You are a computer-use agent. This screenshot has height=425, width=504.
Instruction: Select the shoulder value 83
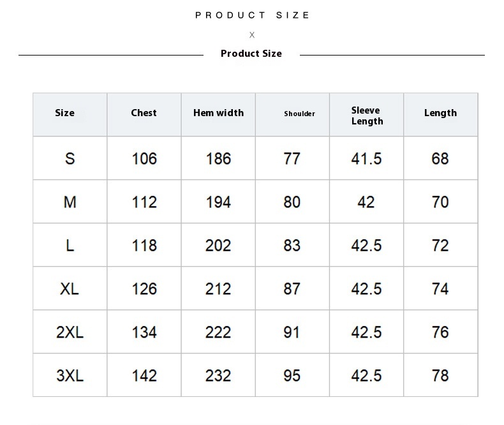(292, 246)
